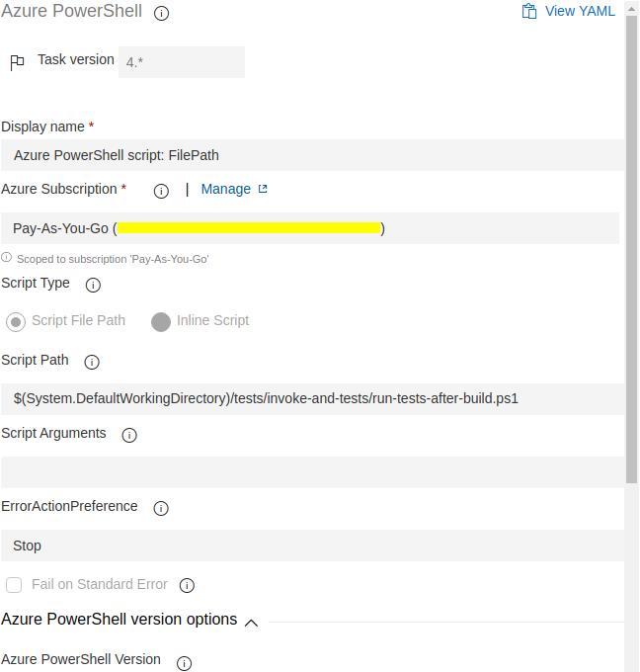Click the info icon beside Azure PowerShell title
Screen dimensions: 640x672
click(x=162, y=13)
